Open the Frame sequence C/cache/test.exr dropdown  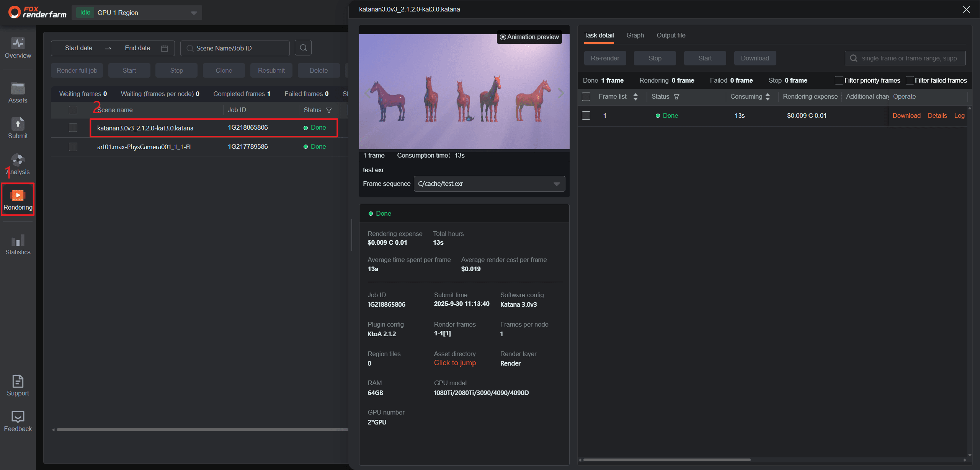(x=557, y=184)
